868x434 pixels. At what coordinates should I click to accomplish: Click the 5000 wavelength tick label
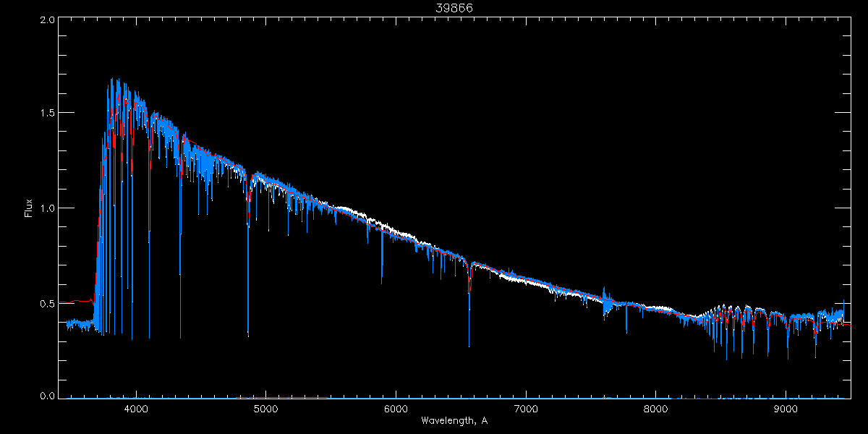266,409
